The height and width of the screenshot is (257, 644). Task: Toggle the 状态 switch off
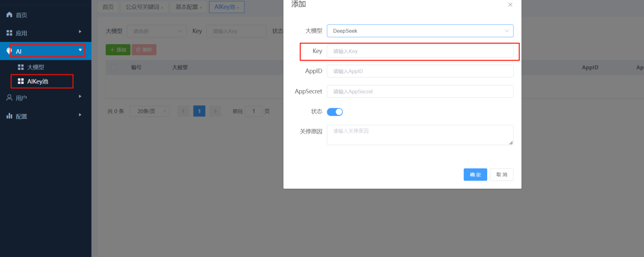pyautogui.click(x=335, y=112)
